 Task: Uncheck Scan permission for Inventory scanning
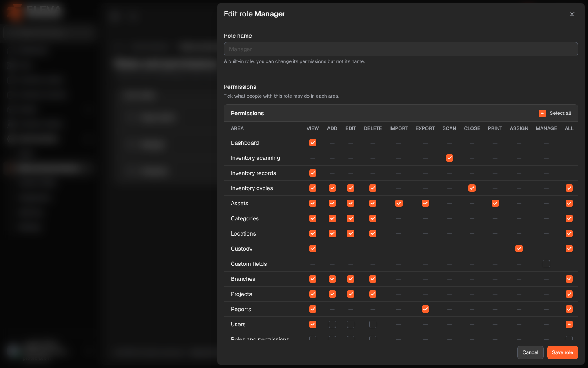click(x=450, y=158)
